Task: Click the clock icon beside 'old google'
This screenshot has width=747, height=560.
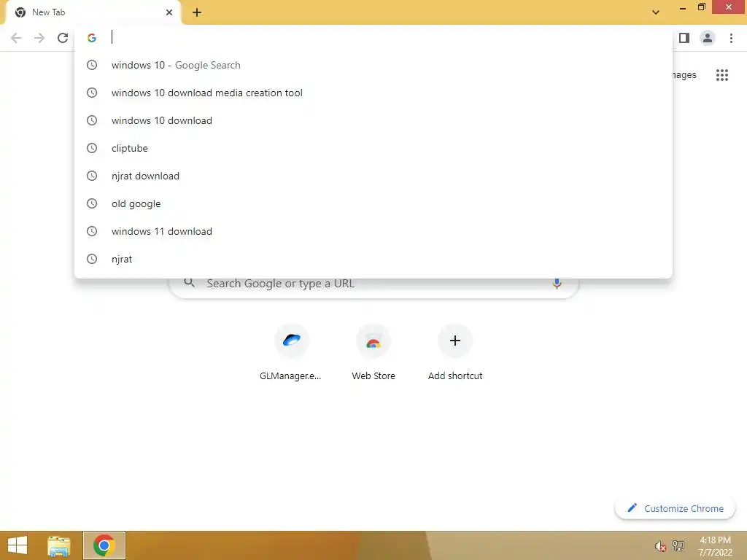Action: tap(92, 204)
